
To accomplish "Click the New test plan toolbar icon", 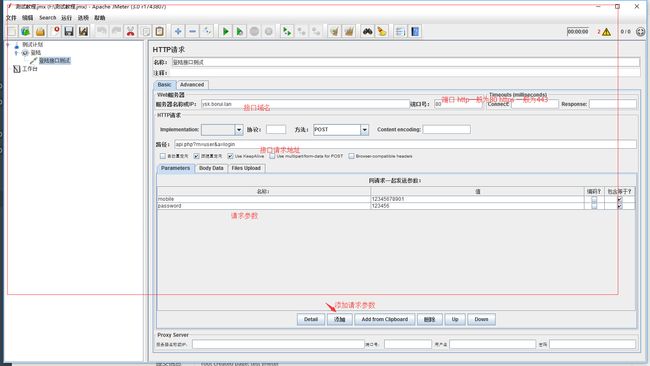I will (12, 32).
